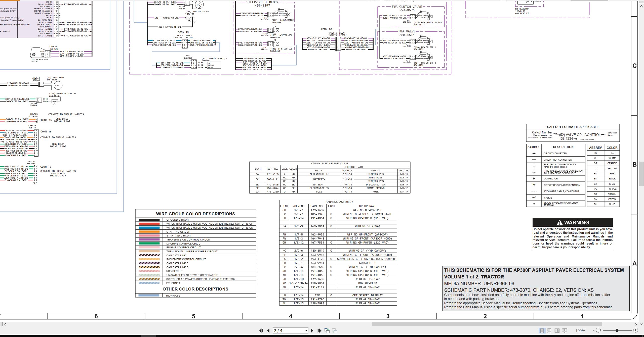The image size is (644, 337).
Task: Go to the first page
Action: coord(261,331)
